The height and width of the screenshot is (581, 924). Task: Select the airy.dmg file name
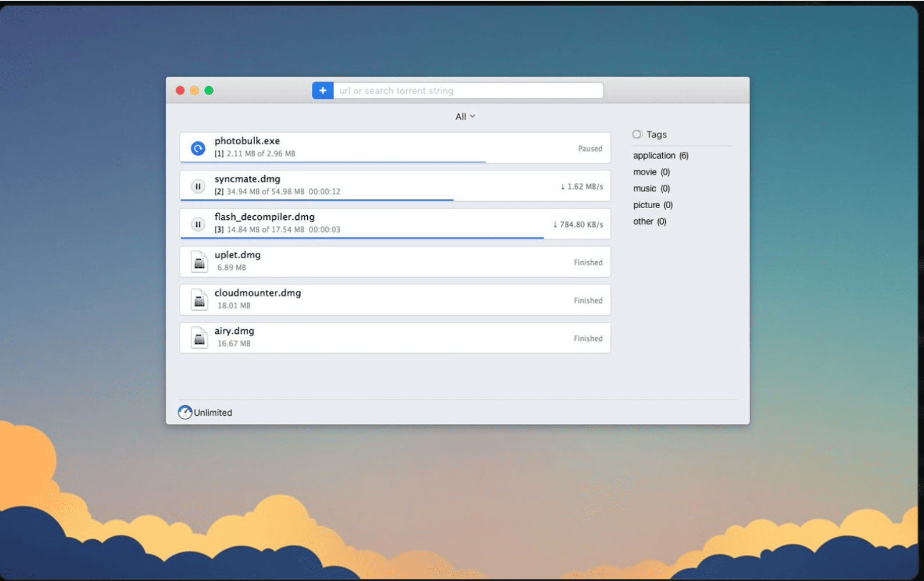[234, 331]
